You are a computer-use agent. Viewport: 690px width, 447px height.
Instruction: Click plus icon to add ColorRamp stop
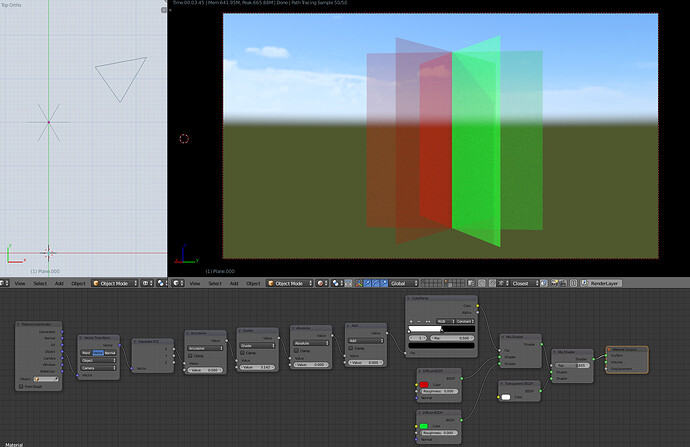click(x=411, y=322)
